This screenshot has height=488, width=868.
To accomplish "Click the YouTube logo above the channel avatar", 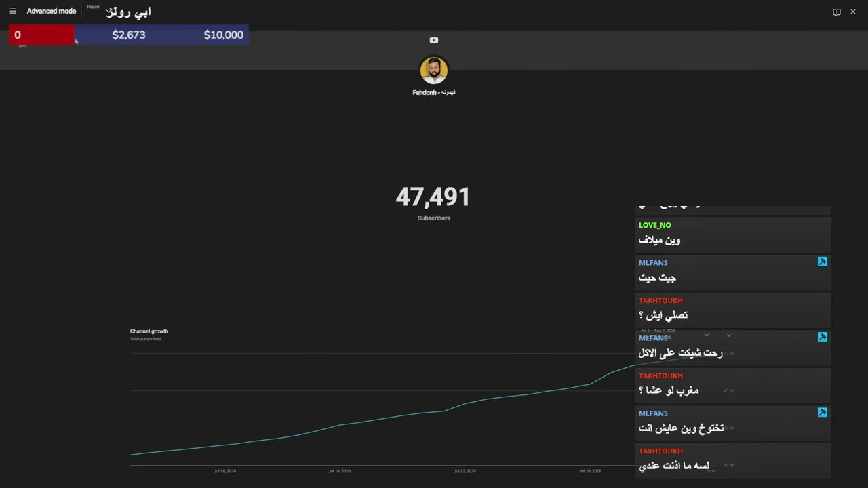I will pos(434,40).
